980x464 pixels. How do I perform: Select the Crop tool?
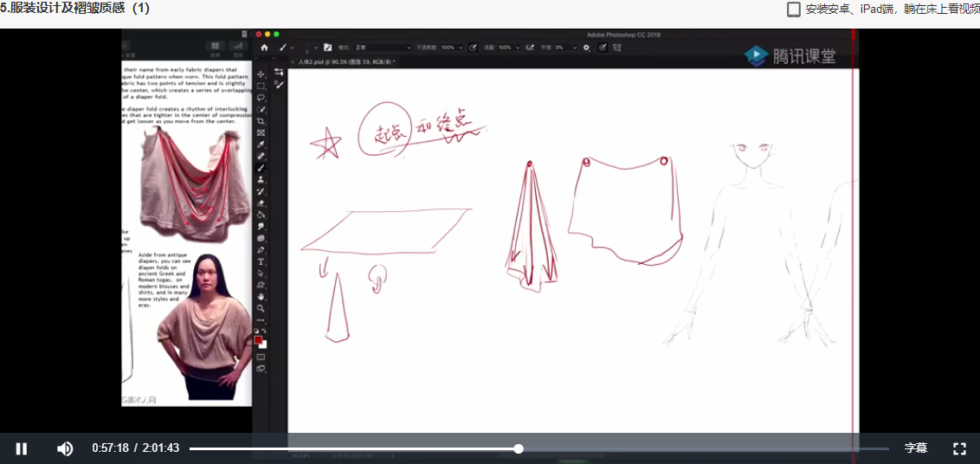(x=261, y=122)
